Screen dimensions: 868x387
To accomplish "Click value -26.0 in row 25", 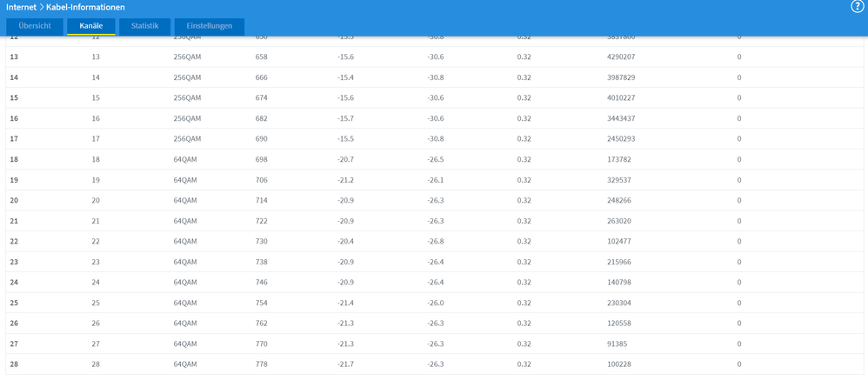I will (436, 303).
